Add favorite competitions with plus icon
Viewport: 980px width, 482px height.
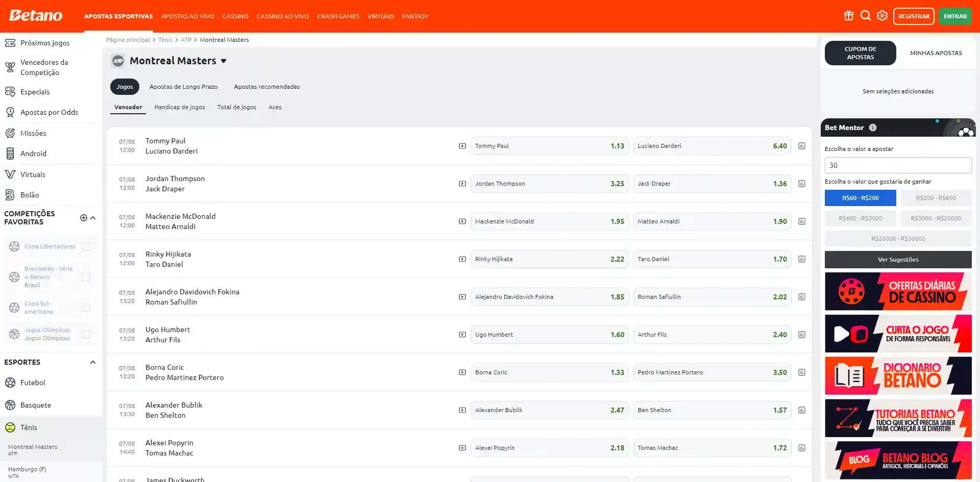[84, 218]
